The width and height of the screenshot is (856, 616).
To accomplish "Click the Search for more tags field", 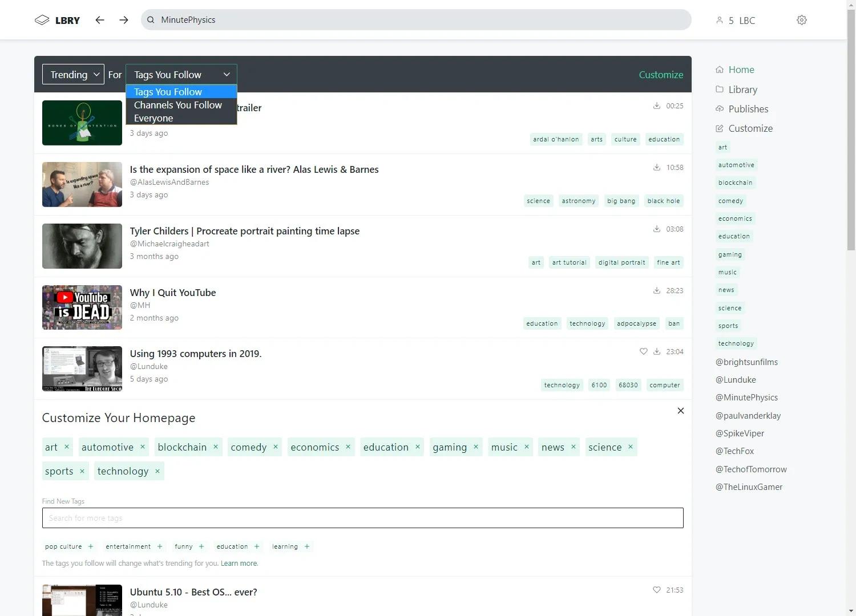I will 362,518.
